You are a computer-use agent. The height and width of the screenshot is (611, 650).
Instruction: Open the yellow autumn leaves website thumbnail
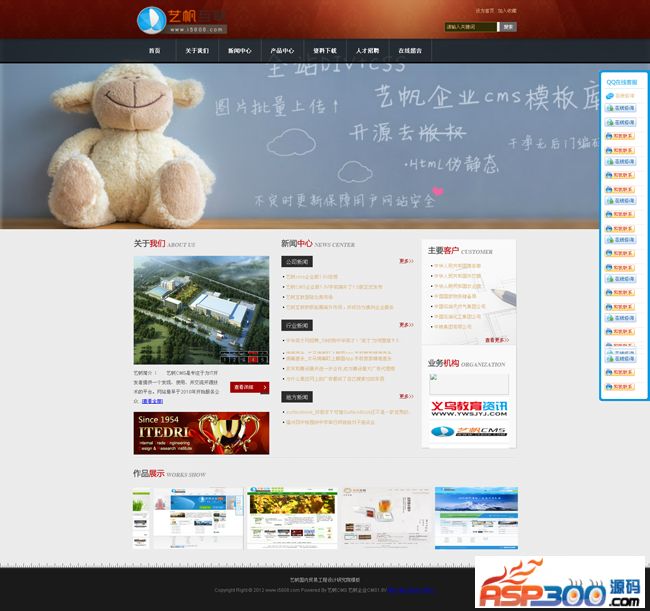click(292, 518)
